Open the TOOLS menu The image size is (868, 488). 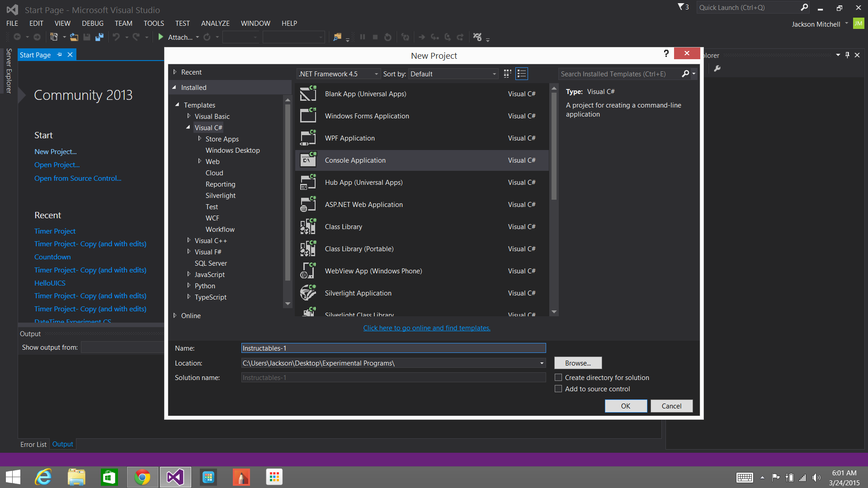point(153,23)
